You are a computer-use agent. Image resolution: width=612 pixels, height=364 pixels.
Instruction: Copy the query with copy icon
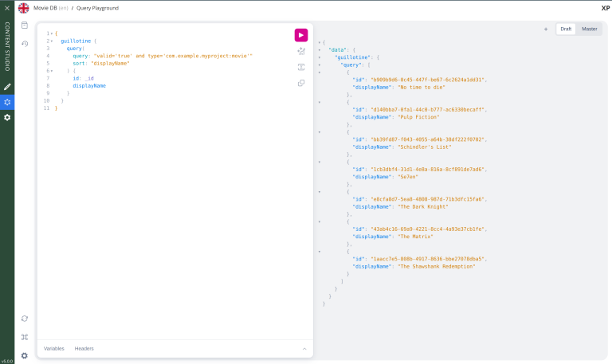(x=301, y=83)
